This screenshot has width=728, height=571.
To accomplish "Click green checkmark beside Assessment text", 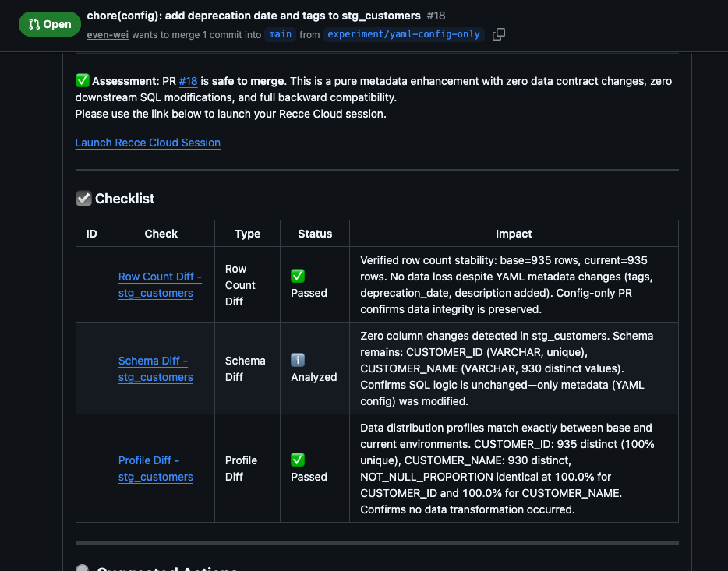I will point(81,80).
